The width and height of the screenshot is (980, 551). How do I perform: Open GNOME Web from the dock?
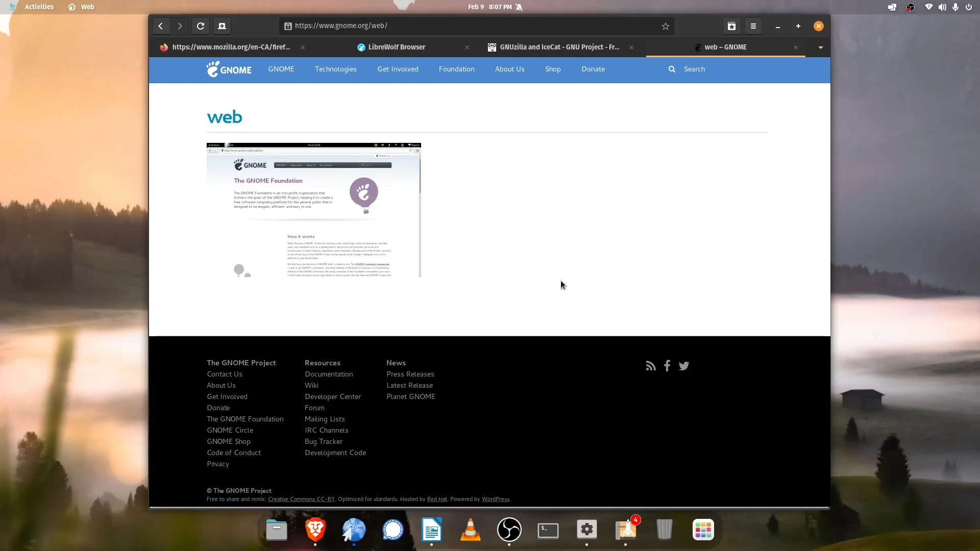tap(354, 530)
